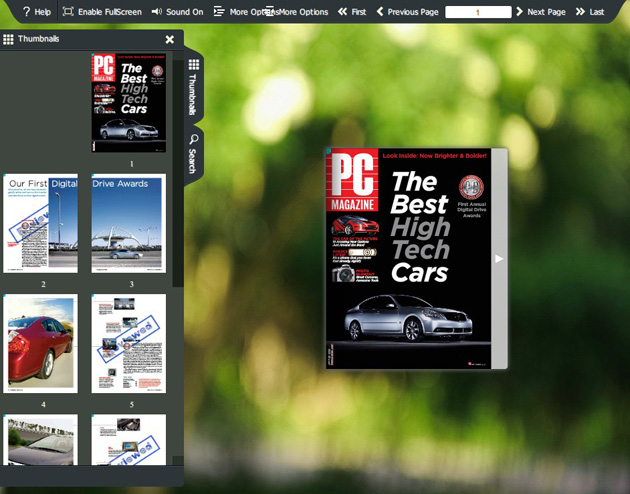Click the First text button
The width and height of the screenshot is (630, 494).
pyautogui.click(x=359, y=12)
